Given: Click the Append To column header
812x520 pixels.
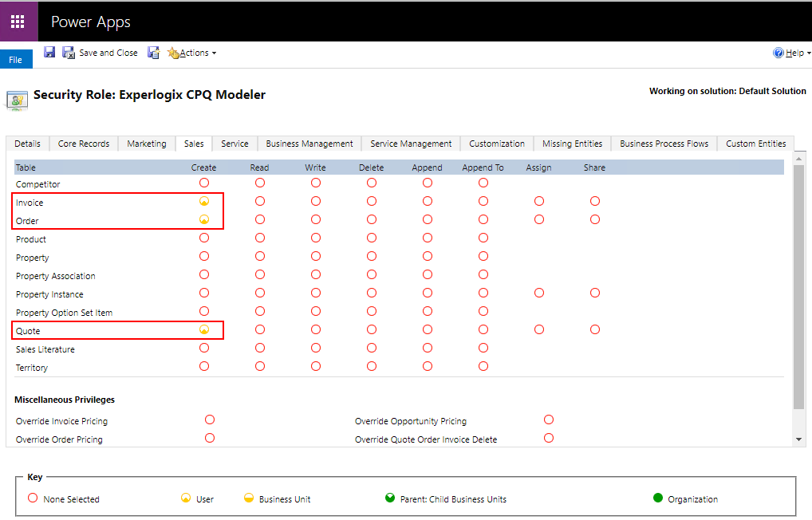Looking at the screenshot, I should (x=483, y=167).
